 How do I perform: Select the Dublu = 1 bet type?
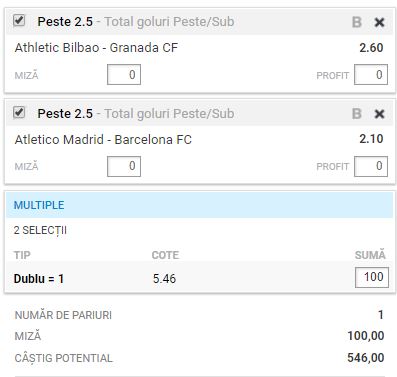tap(39, 279)
